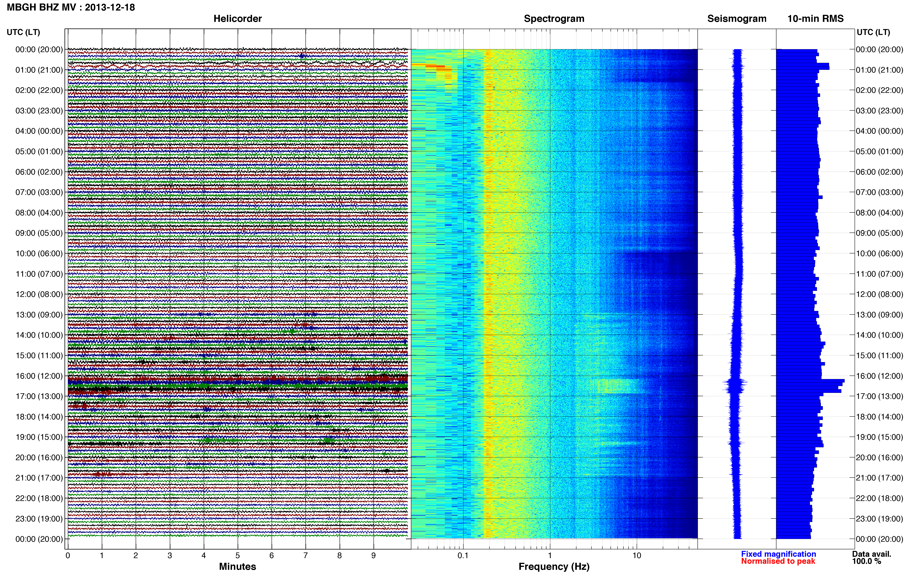The width and height of the screenshot is (924, 578).
Task: Click the 'Data avail.' label
Action: pyautogui.click(x=871, y=554)
